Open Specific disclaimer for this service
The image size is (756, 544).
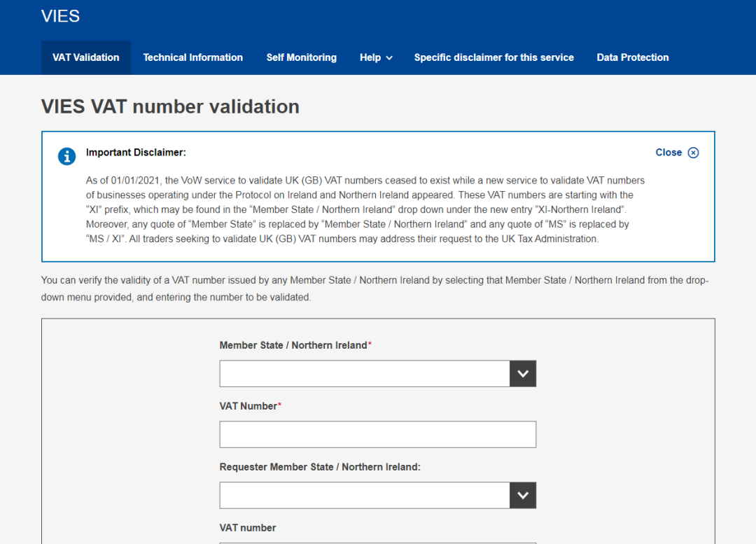[x=493, y=57]
